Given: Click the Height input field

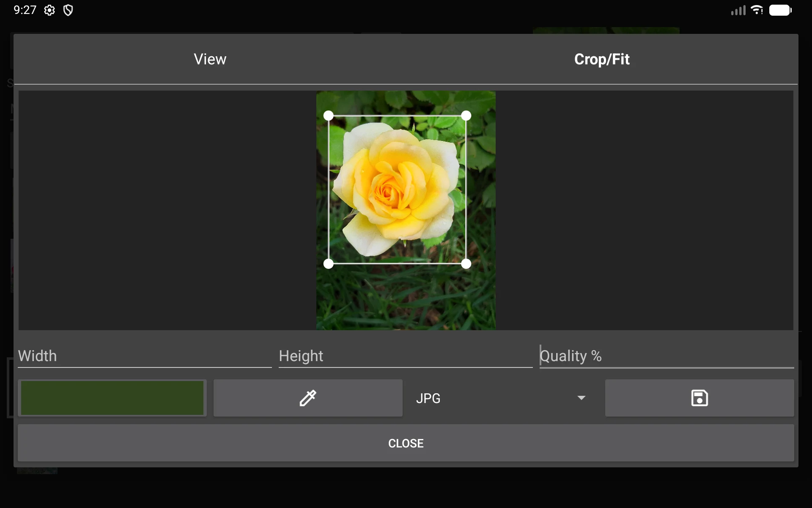Looking at the screenshot, I should [406, 356].
